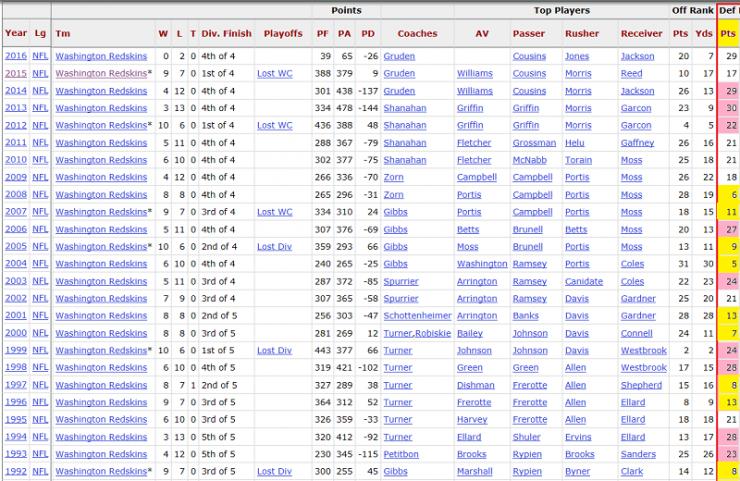Open passer Brunell link in 2006 row
The image size is (740, 481).
coord(528,229)
